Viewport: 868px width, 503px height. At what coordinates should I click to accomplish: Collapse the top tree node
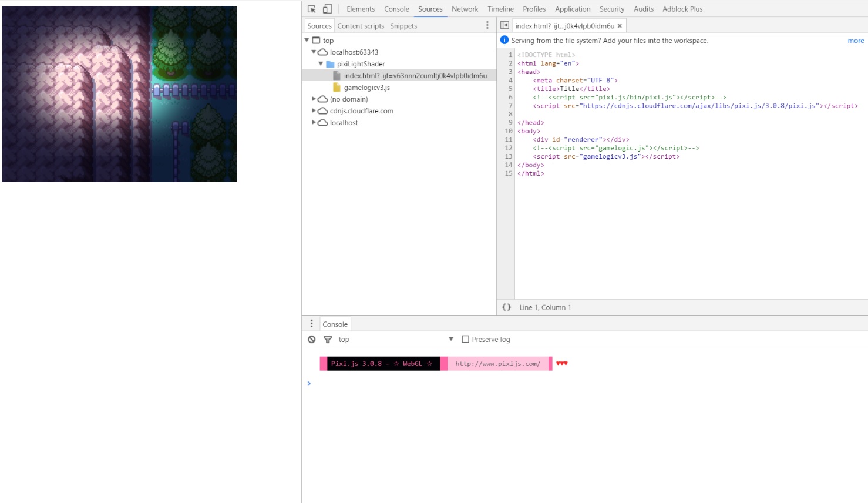(x=307, y=41)
